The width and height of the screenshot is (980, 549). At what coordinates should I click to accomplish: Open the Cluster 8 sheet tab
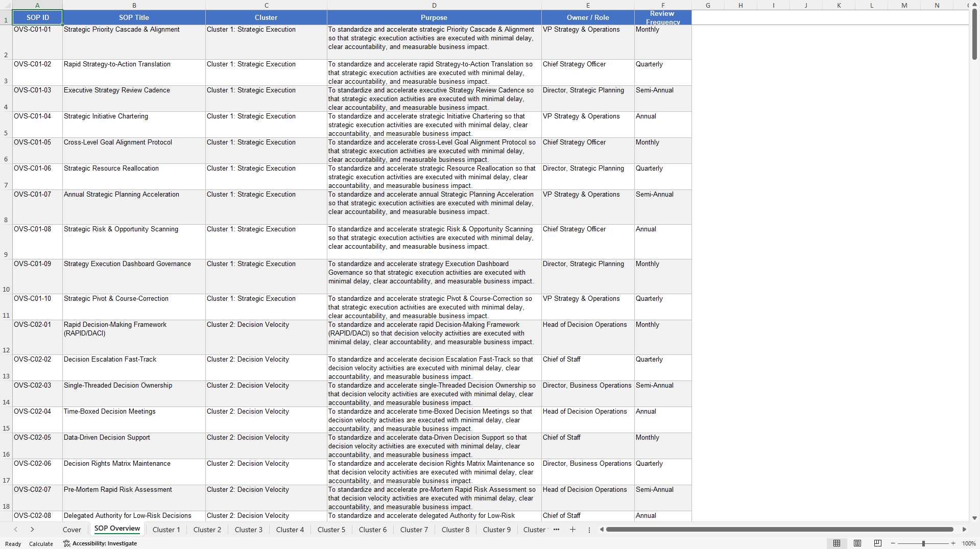click(x=456, y=530)
